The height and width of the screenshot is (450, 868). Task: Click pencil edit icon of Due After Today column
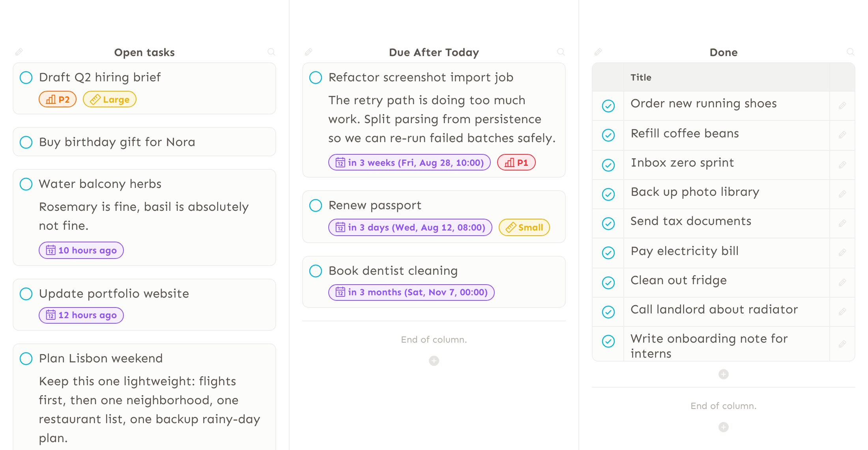click(309, 52)
